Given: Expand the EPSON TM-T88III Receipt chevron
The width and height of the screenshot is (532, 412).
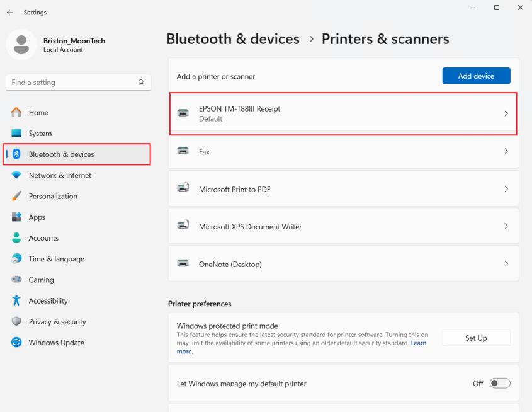Looking at the screenshot, I should (x=506, y=113).
